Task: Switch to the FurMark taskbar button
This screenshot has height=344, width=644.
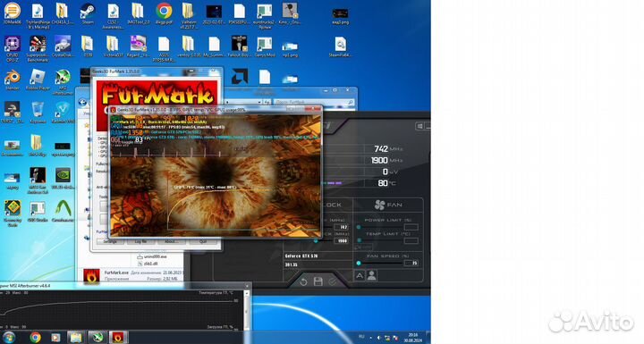Action: (x=118, y=338)
